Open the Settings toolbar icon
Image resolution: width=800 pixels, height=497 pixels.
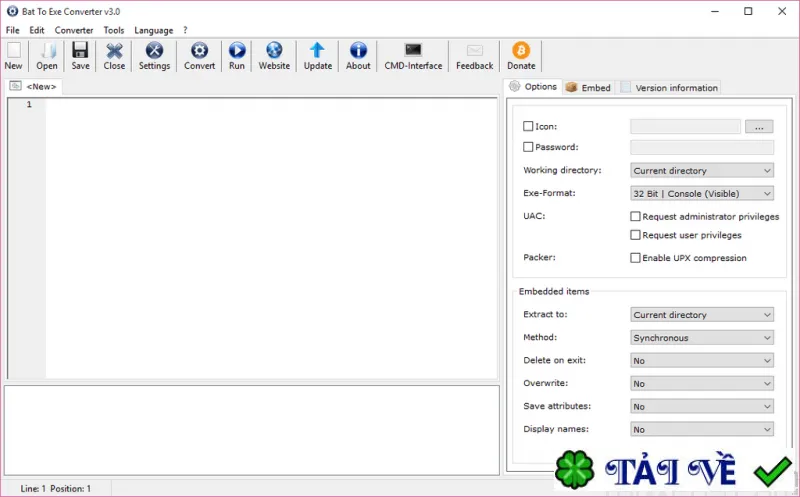(154, 51)
